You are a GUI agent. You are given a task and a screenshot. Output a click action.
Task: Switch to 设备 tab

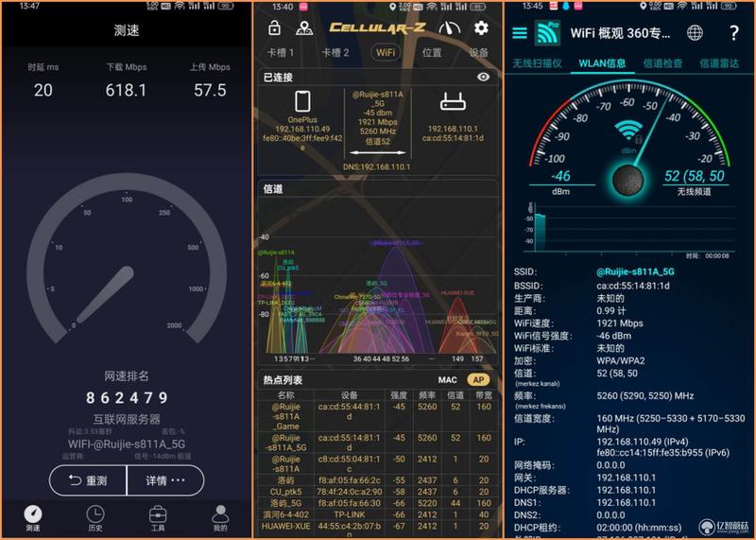pyautogui.click(x=479, y=53)
